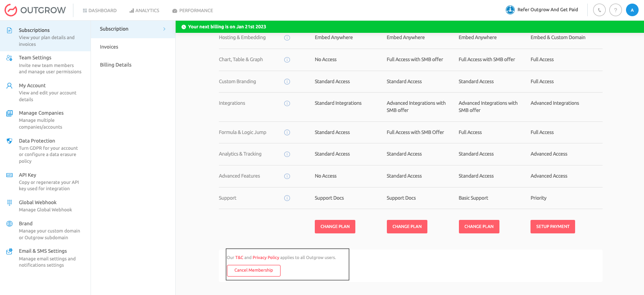
Task: Open the T&C link
Action: point(239,258)
